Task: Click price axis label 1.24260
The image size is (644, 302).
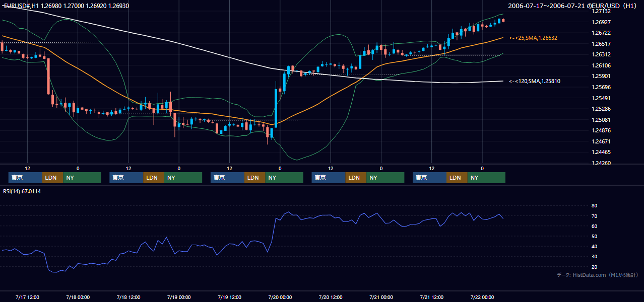Action: (602, 163)
